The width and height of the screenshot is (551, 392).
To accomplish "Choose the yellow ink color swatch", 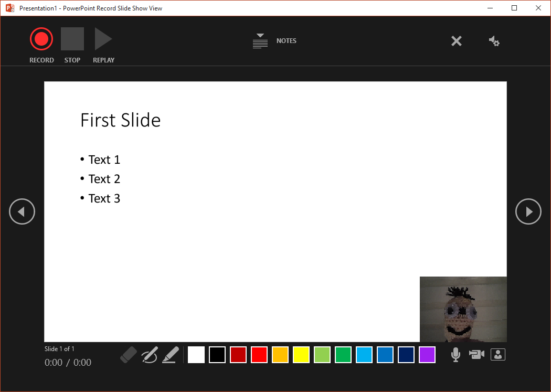I will pos(301,355).
